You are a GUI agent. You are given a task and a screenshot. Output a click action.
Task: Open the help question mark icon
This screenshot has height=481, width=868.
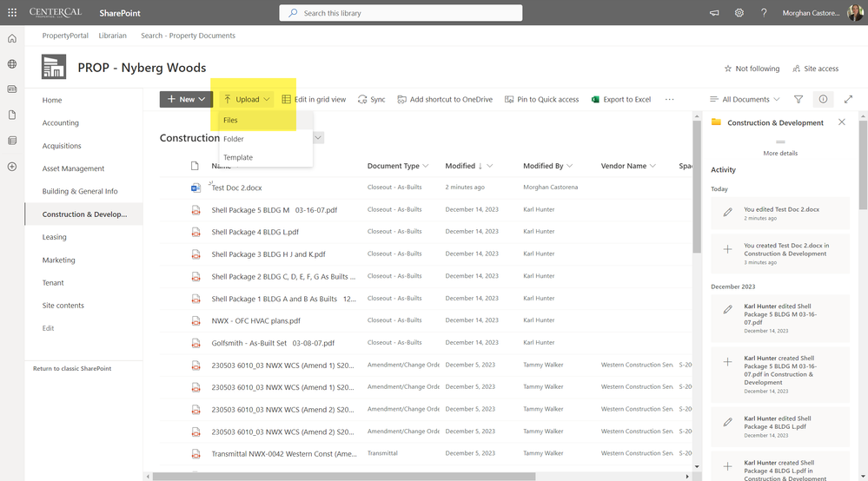pos(764,13)
